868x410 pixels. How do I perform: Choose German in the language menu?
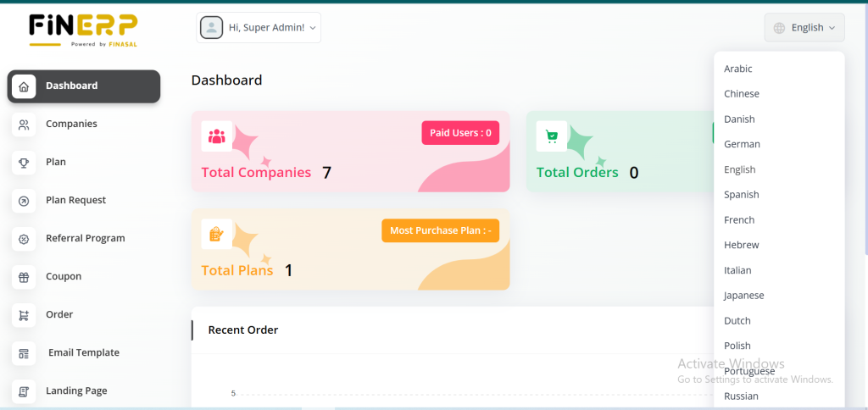pyautogui.click(x=742, y=144)
